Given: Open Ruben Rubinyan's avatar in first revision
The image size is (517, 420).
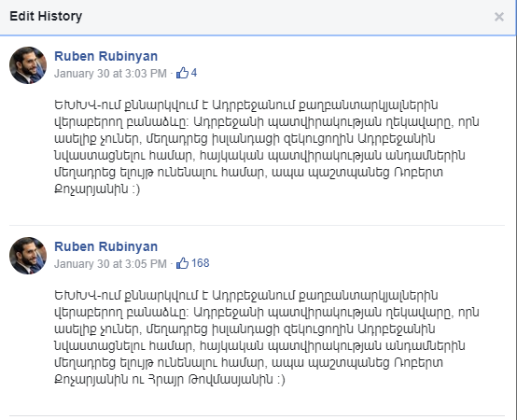Looking at the screenshot, I should point(28,65).
